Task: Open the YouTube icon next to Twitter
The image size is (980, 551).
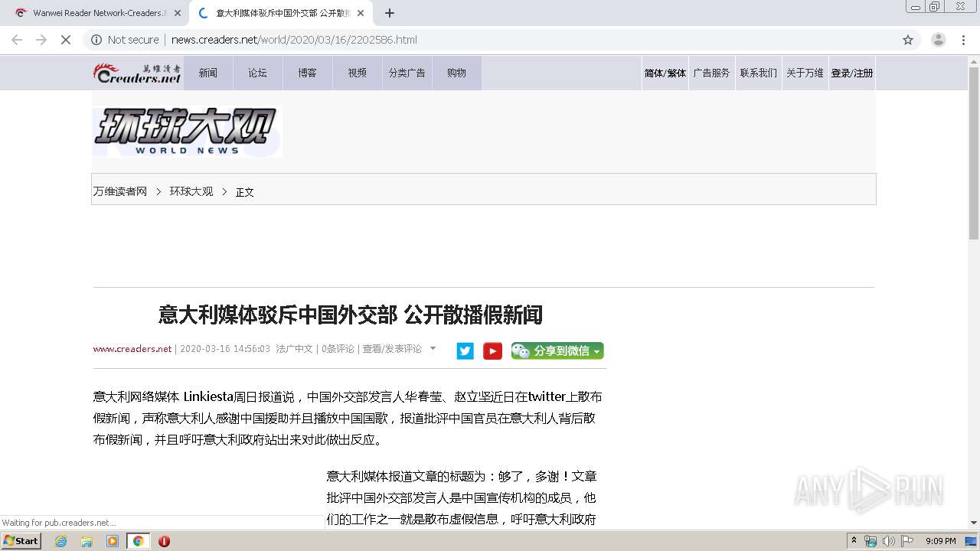Action: (492, 350)
